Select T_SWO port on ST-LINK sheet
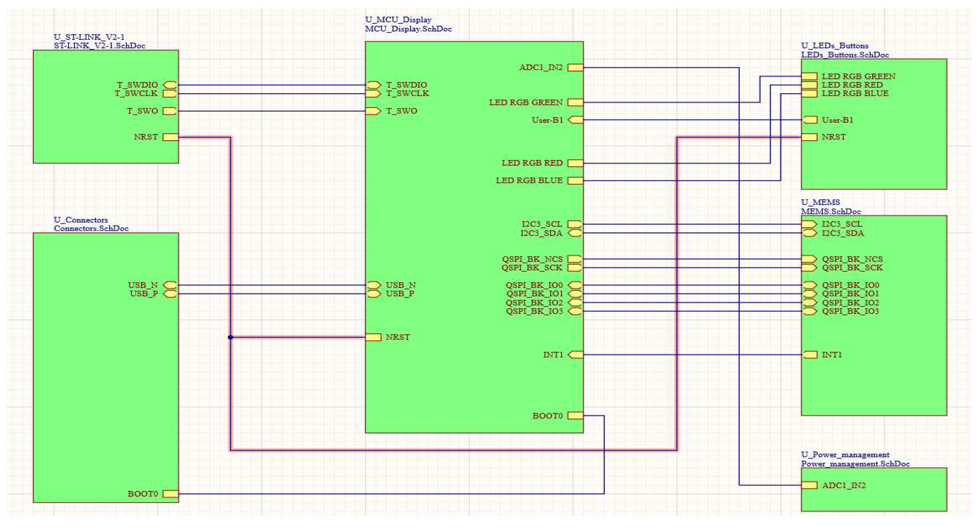The height and width of the screenshot is (528, 980). pos(170,111)
